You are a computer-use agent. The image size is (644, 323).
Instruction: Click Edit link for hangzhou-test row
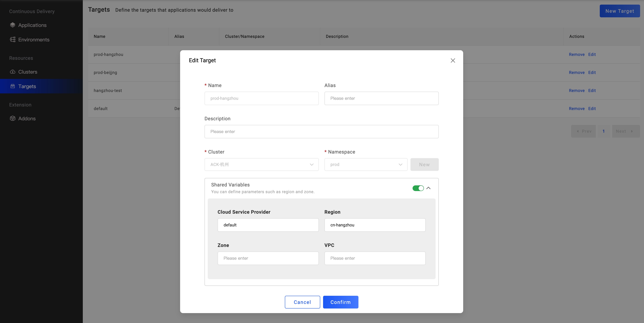[592, 91]
